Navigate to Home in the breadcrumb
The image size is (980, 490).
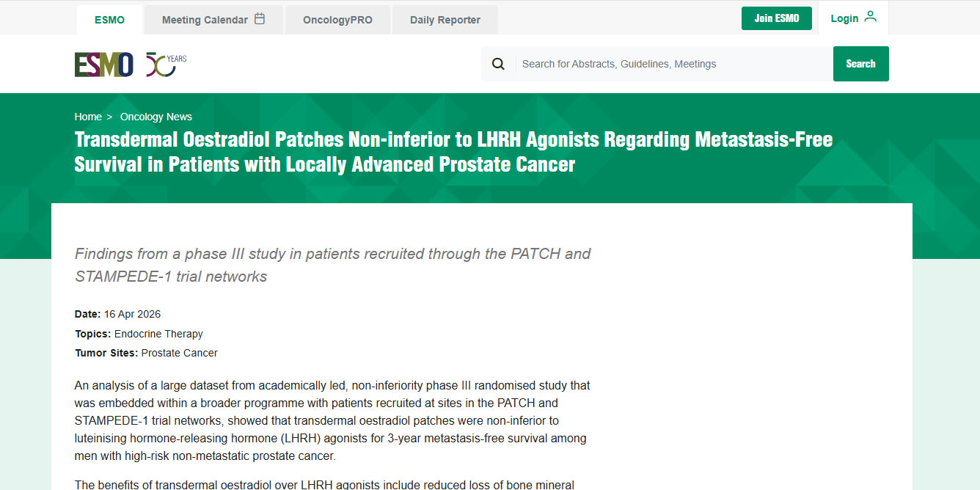click(88, 117)
